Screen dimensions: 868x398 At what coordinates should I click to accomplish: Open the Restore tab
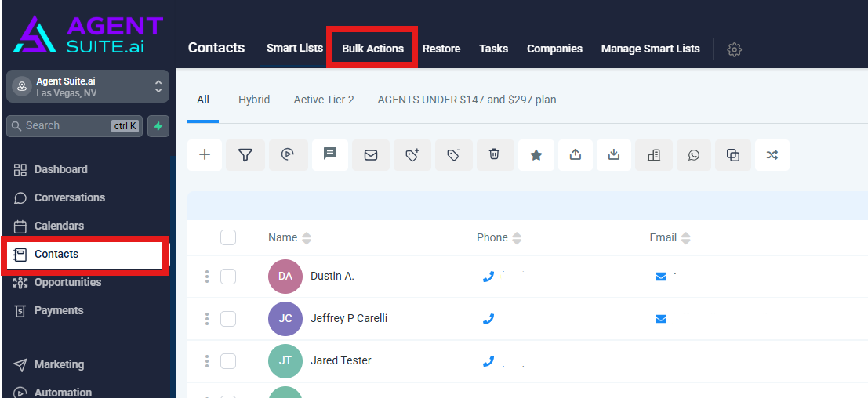[x=441, y=49]
